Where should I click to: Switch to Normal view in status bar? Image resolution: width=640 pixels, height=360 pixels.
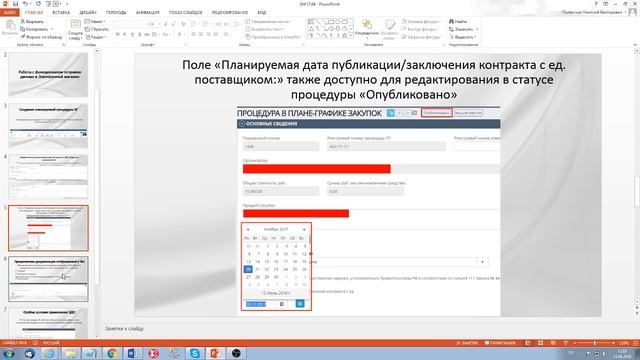(x=528, y=343)
